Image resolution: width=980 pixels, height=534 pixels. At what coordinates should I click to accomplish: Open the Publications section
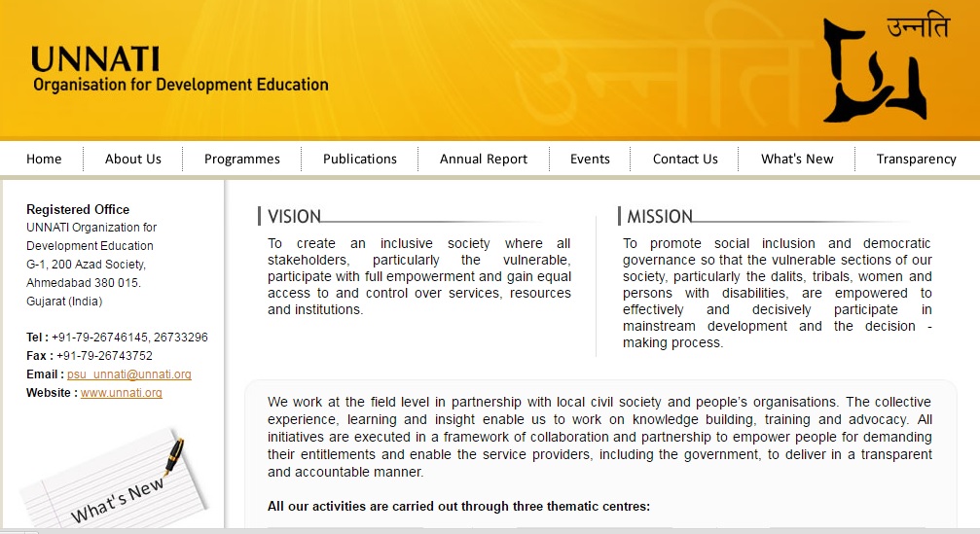[360, 159]
